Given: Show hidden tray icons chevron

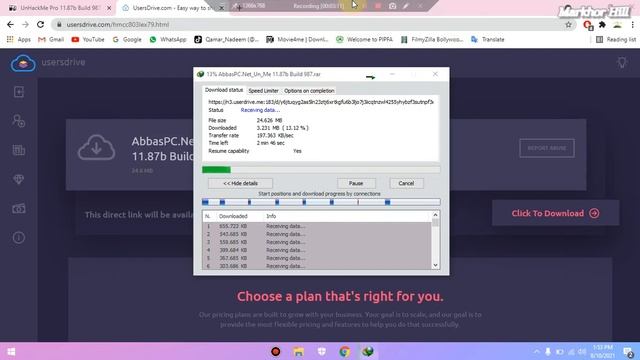Looking at the screenshot, I should click(x=537, y=351).
